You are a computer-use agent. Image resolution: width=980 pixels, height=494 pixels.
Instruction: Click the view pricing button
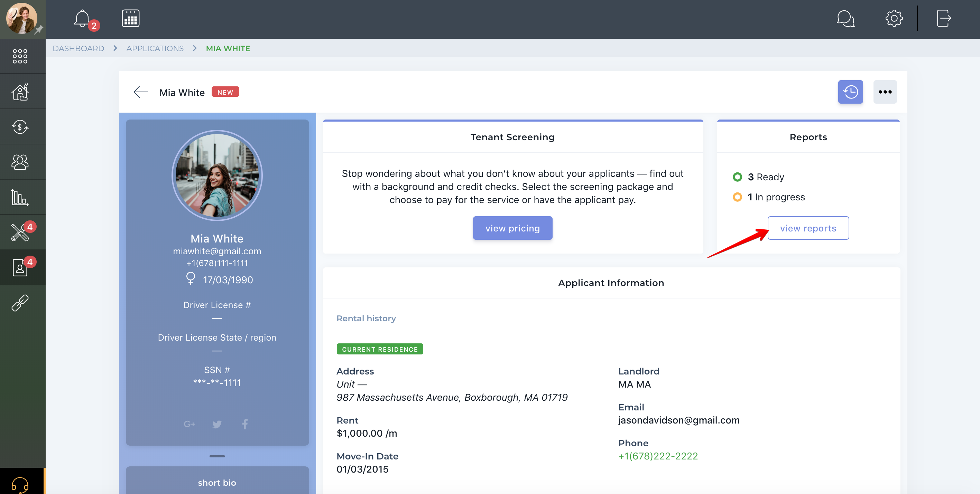coord(512,228)
